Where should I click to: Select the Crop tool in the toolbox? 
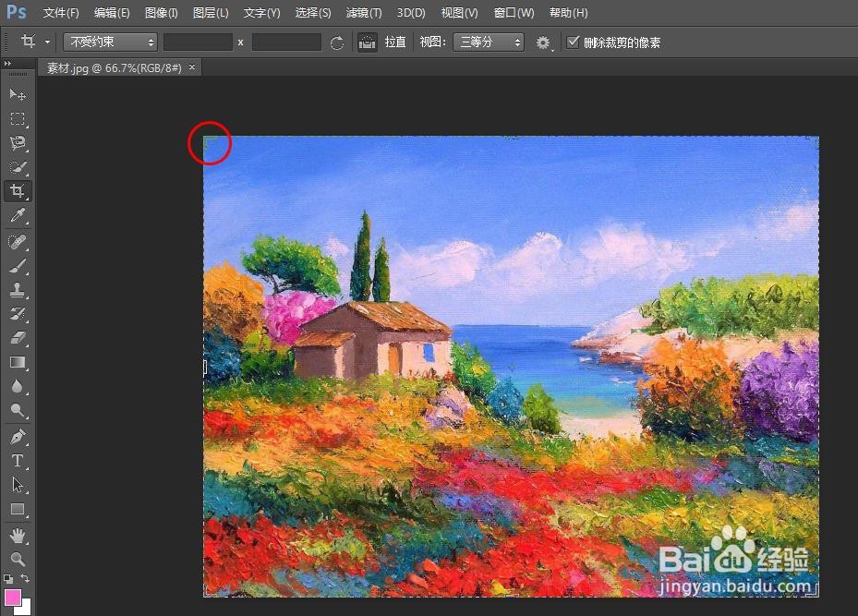(x=18, y=191)
